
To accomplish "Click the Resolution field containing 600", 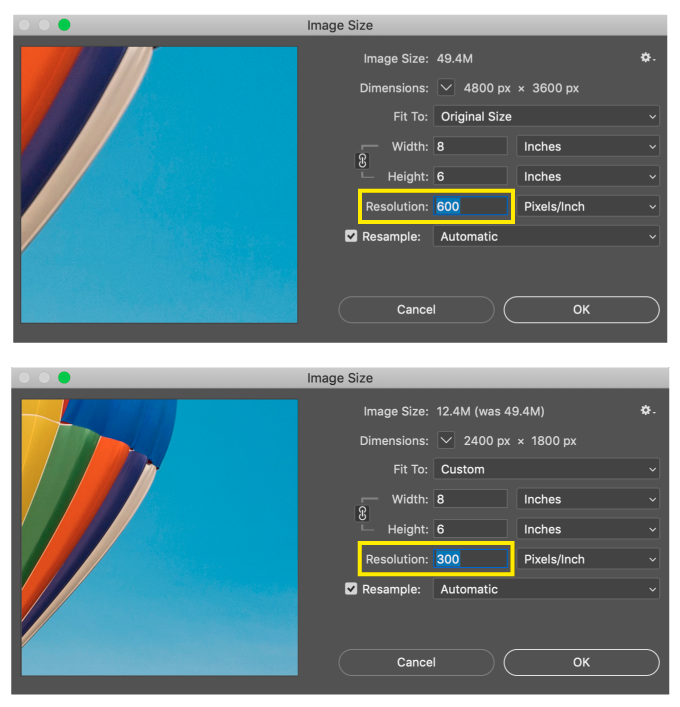I will coord(470,207).
